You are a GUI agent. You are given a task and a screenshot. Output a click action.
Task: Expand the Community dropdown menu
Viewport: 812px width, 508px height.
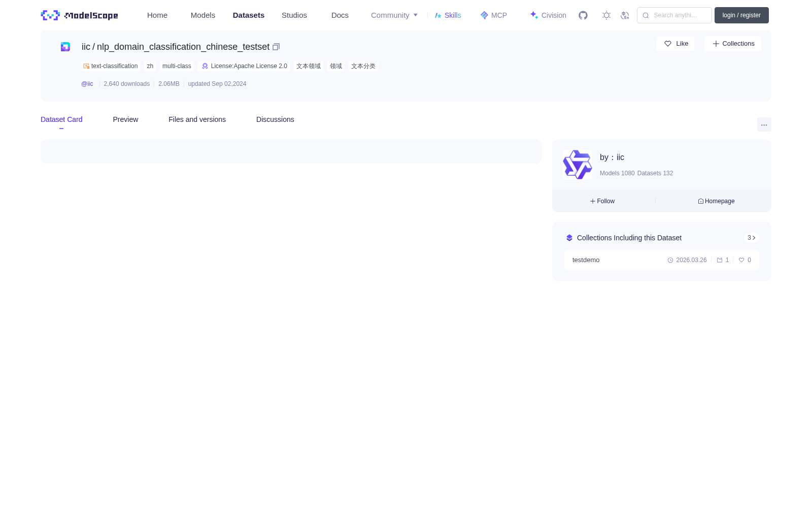click(394, 15)
